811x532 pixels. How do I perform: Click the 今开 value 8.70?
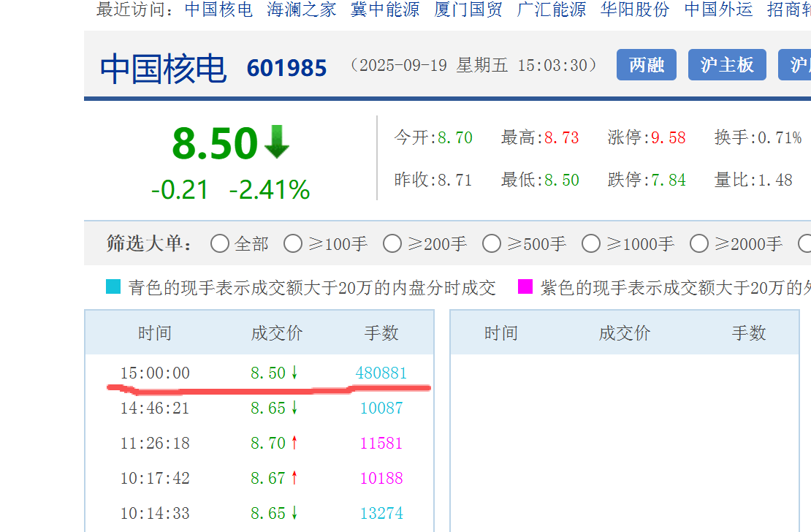455,137
